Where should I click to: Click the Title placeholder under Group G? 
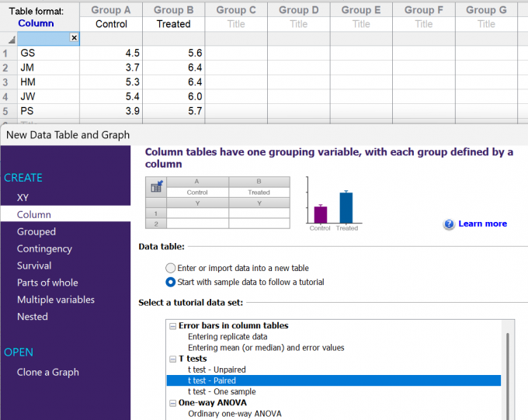point(486,24)
